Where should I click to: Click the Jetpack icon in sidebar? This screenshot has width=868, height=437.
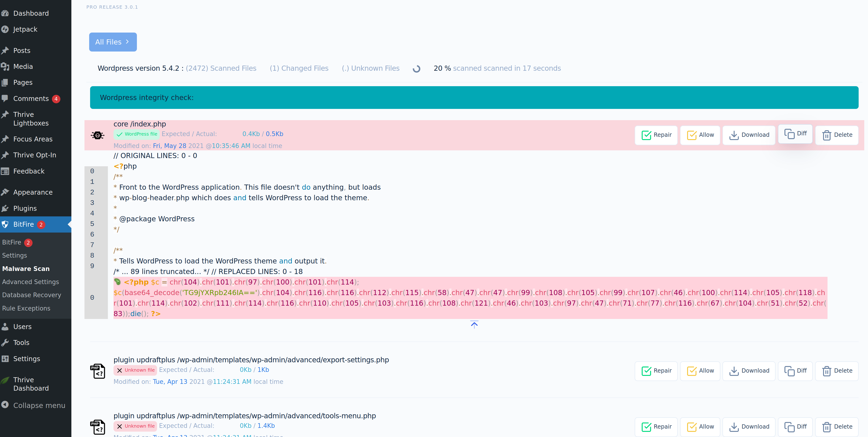click(x=5, y=29)
